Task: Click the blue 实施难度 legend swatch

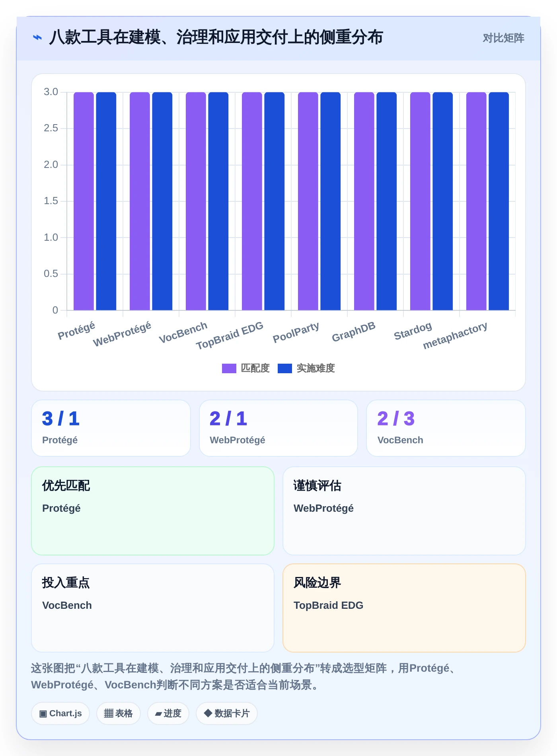Action: coord(285,368)
